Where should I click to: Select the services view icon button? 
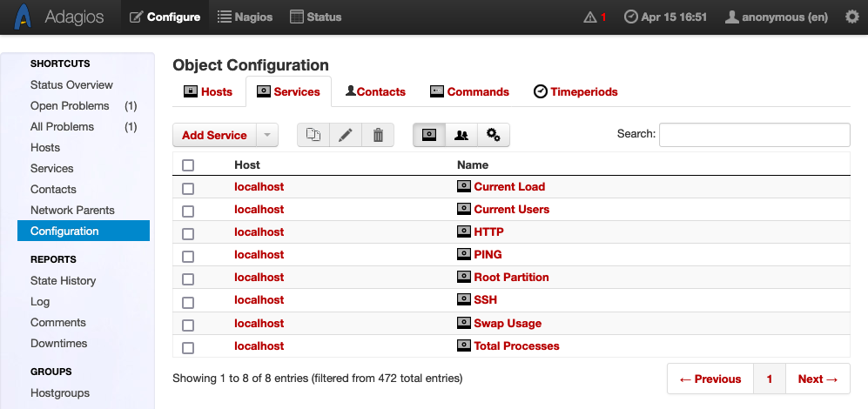429,135
